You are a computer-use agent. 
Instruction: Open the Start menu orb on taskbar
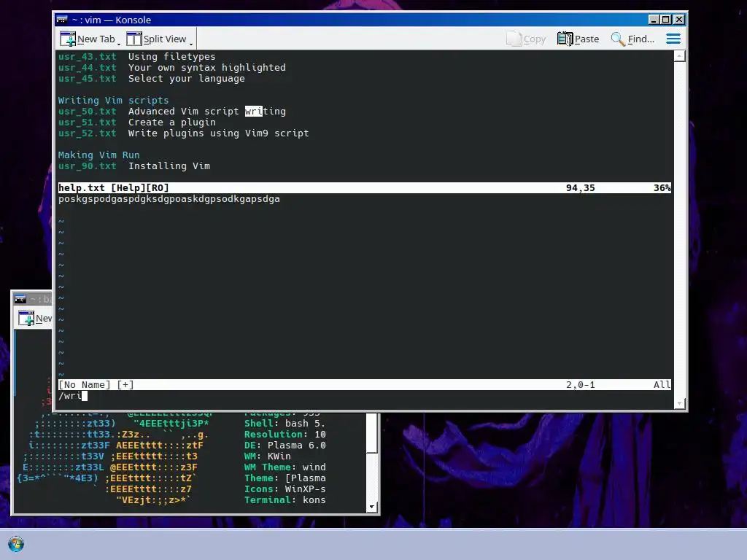click(16, 544)
